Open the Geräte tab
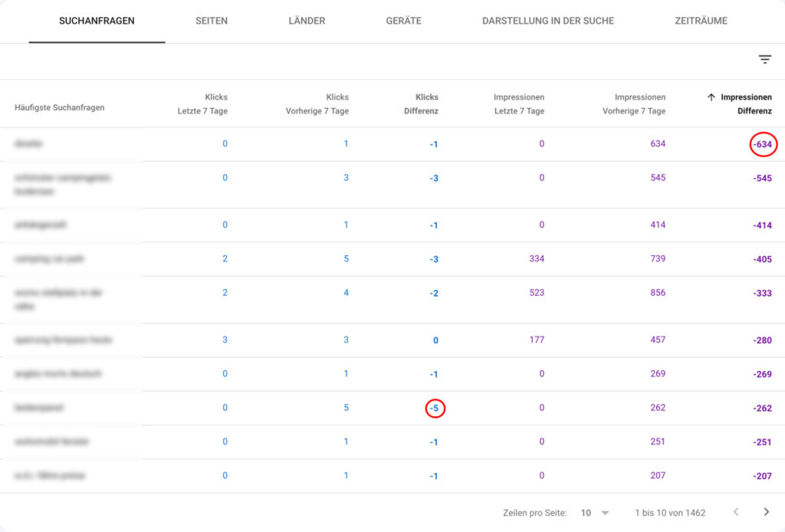785x532 pixels. click(403, 21)
